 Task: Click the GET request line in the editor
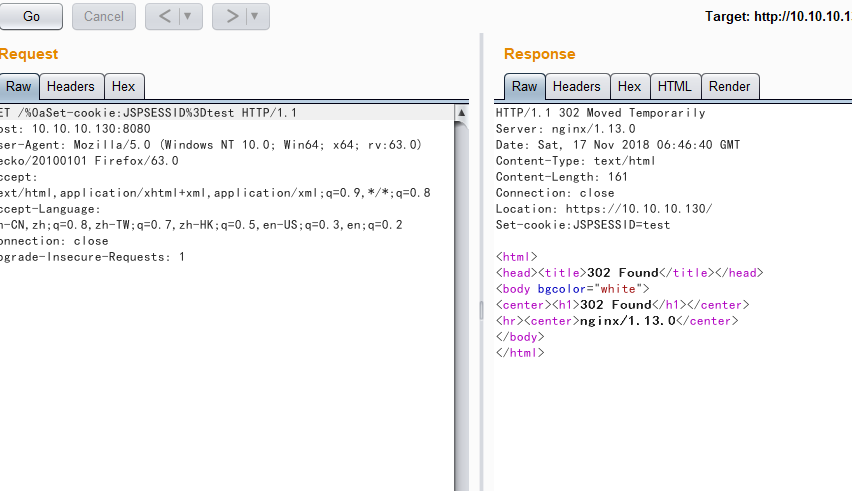(148, 113)
